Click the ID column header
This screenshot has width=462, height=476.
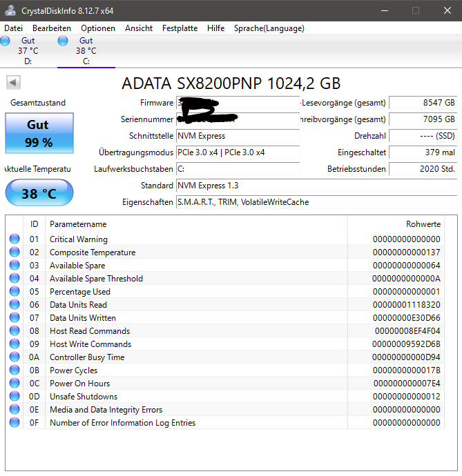pyautogui.click(x=34, y=224)
